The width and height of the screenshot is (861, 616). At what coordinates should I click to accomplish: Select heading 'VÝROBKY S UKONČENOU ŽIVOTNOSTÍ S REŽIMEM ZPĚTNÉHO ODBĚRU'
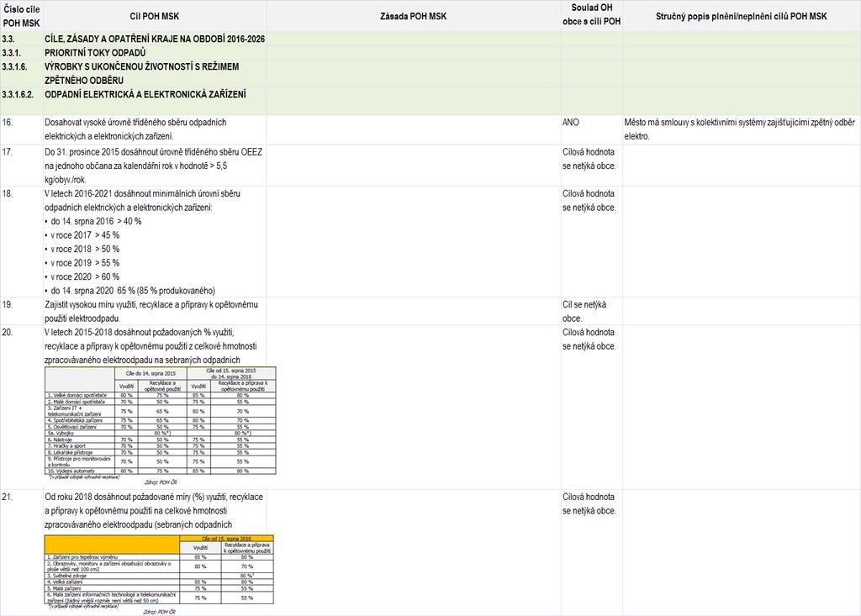[x=141, y=73]
